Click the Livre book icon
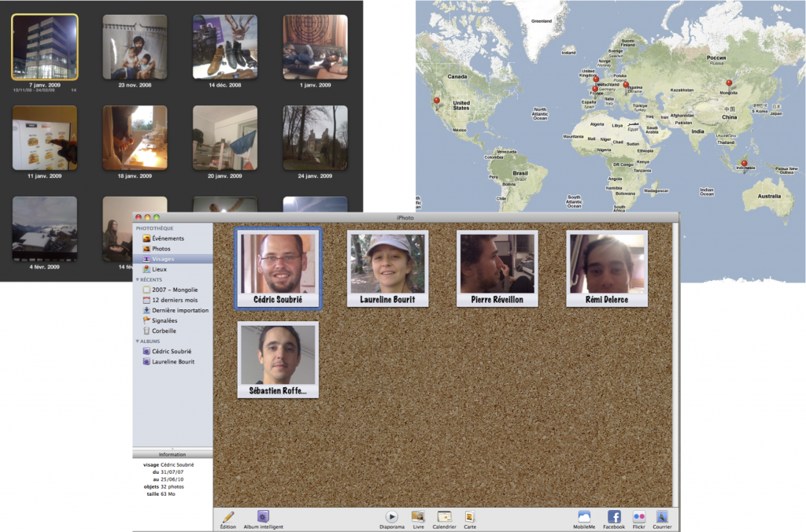This screenshot has height=532, width=806. point(419,519)
